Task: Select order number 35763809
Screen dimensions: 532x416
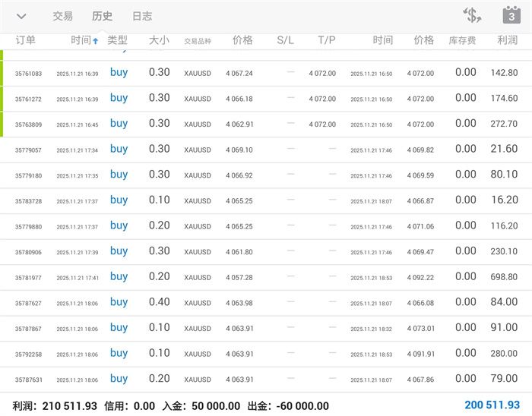Action: pos(29,124)
